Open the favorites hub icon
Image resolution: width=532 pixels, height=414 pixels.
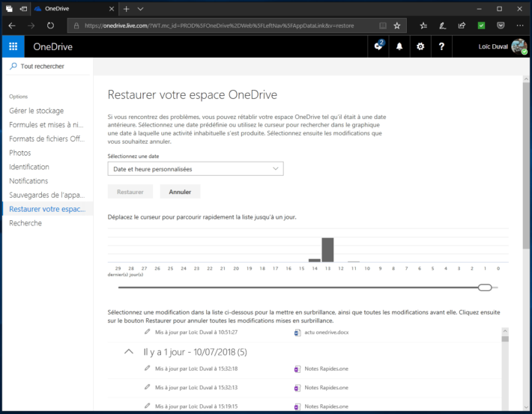click(x=423, y=25)
